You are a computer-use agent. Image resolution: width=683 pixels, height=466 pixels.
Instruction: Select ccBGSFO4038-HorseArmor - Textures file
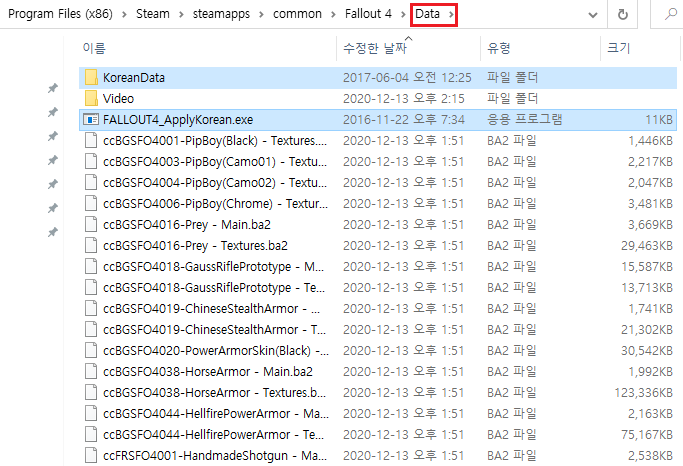[x=214, y=392]
